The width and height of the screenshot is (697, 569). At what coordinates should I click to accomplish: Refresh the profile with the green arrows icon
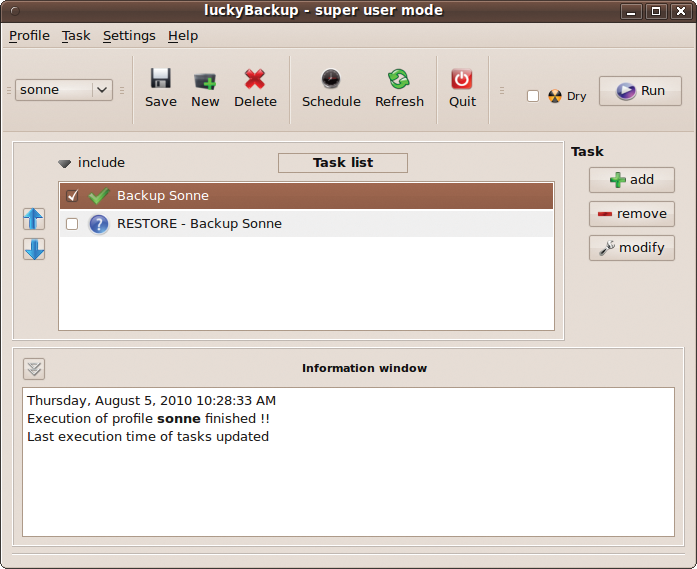tap(399, 79)
